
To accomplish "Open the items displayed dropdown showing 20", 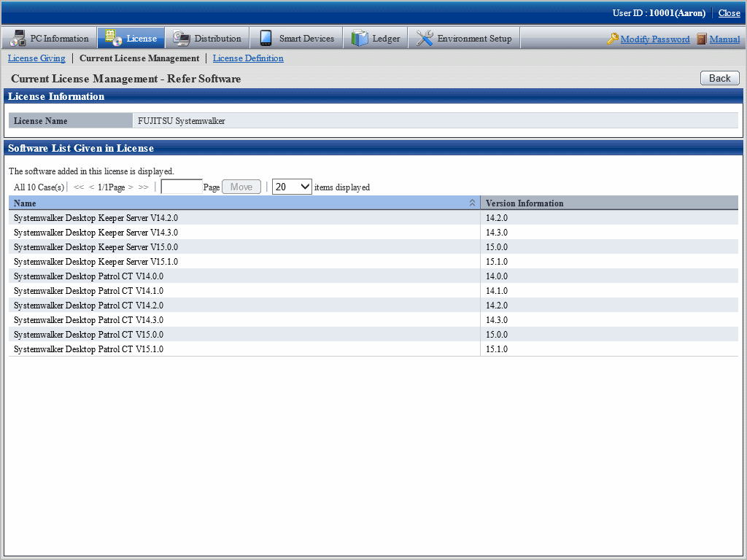I will (x=292, y=187).
